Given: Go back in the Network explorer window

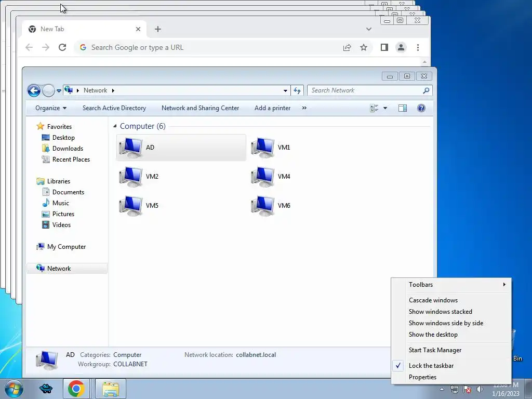Looking at the screenshot, I should (34, 90).
